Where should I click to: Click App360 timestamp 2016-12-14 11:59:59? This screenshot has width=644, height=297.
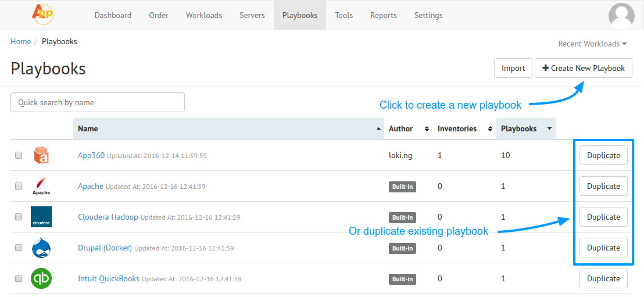pyautogui.click(x=175, y=156)
